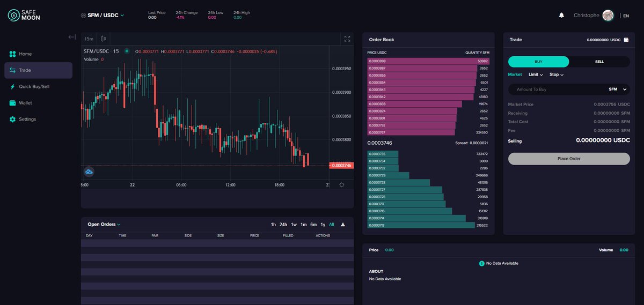
Task: Select buy order at price 0.0003725
Action: point(428,197)
